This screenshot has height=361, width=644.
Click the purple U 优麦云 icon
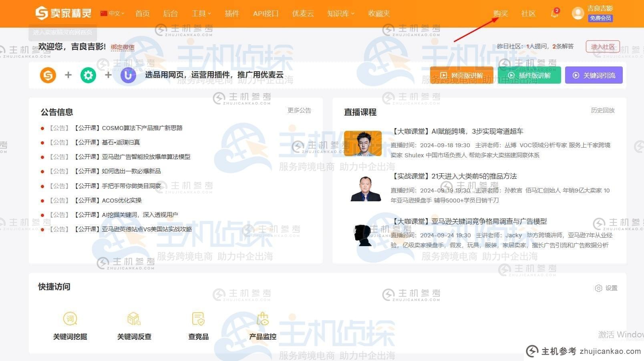128,75
